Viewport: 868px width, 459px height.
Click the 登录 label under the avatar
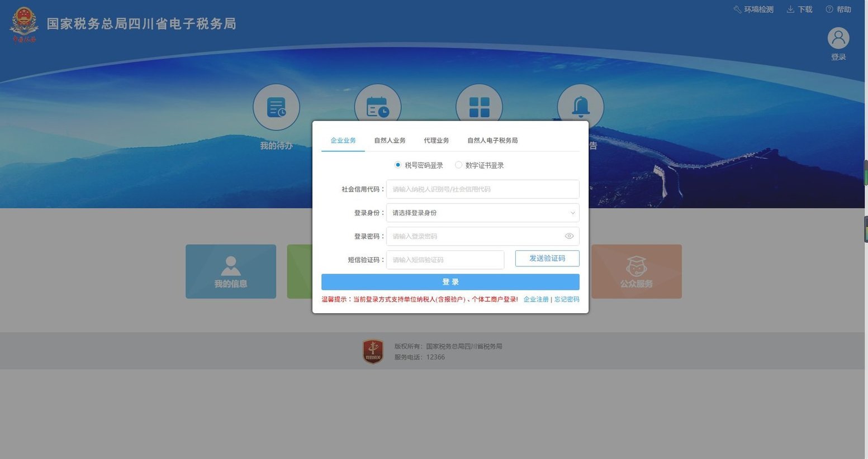click(x=838, y=57)
